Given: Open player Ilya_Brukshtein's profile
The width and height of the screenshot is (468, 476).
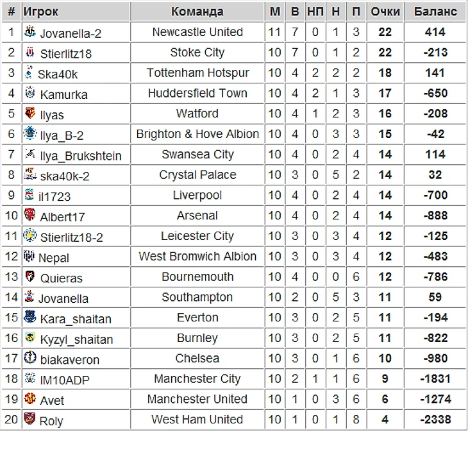Looking at the screenshot, I should click(80, 155).
